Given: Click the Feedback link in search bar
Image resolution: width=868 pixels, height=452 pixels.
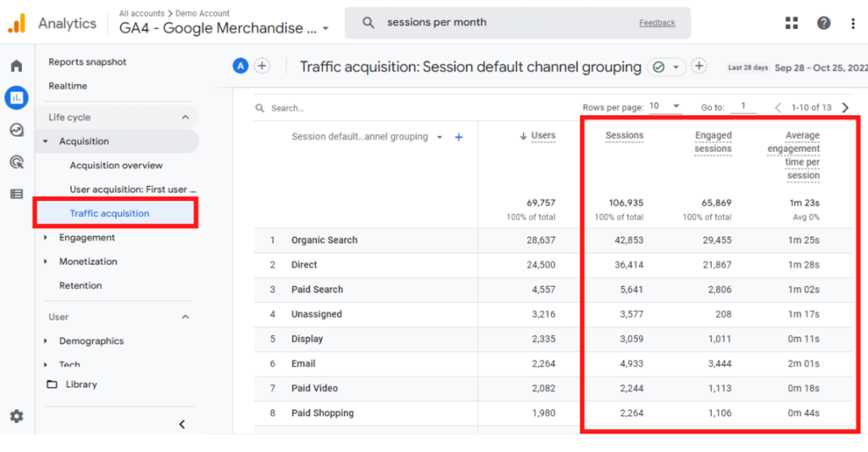Looking at the screenshot, I should click(657, 23).
